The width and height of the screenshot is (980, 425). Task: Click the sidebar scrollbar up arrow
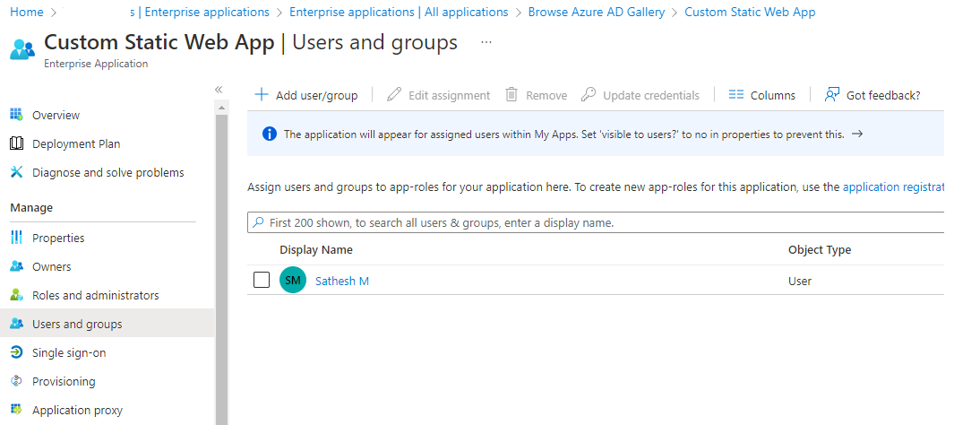click(221, 108)
